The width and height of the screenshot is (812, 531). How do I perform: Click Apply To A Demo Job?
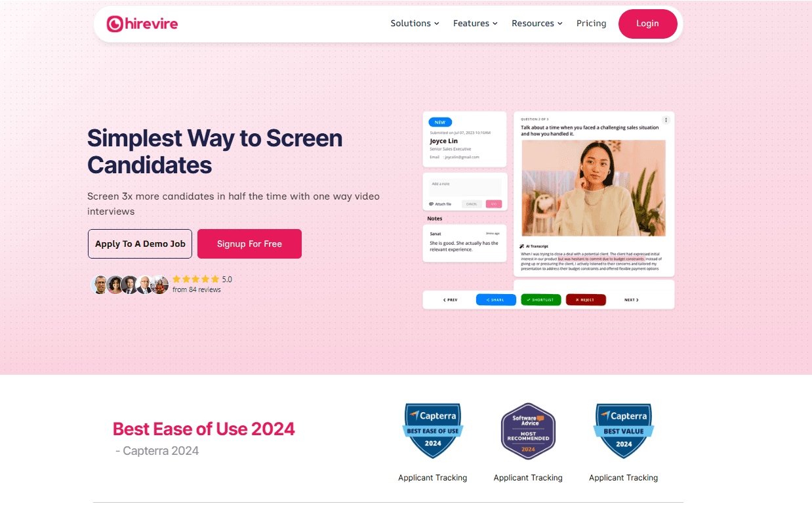(x=140, y=244)
